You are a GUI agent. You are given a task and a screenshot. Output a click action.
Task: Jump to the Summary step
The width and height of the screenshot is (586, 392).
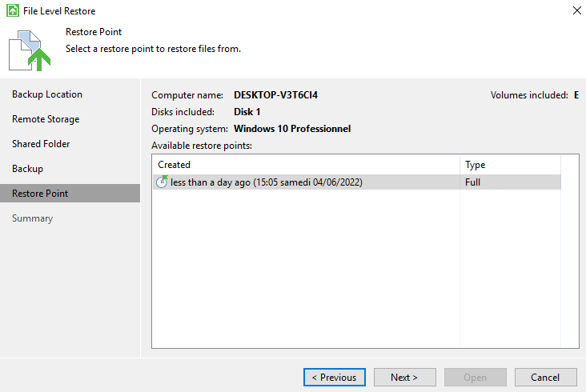coord(32,218)
